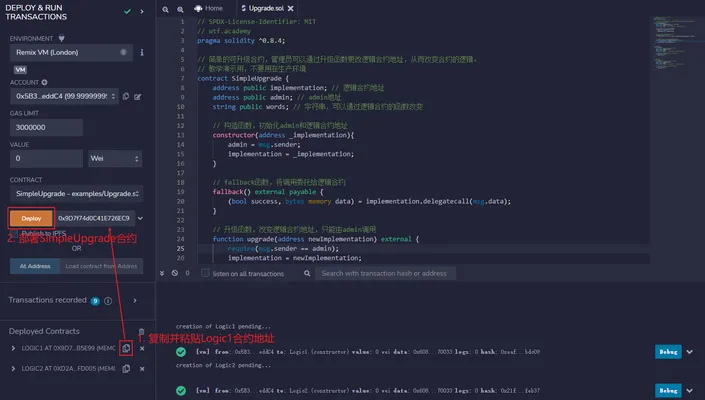This screenshot has height=400, width=705.
Task: Clear all deployed contracts with trash icon
Action: (141, 332)
